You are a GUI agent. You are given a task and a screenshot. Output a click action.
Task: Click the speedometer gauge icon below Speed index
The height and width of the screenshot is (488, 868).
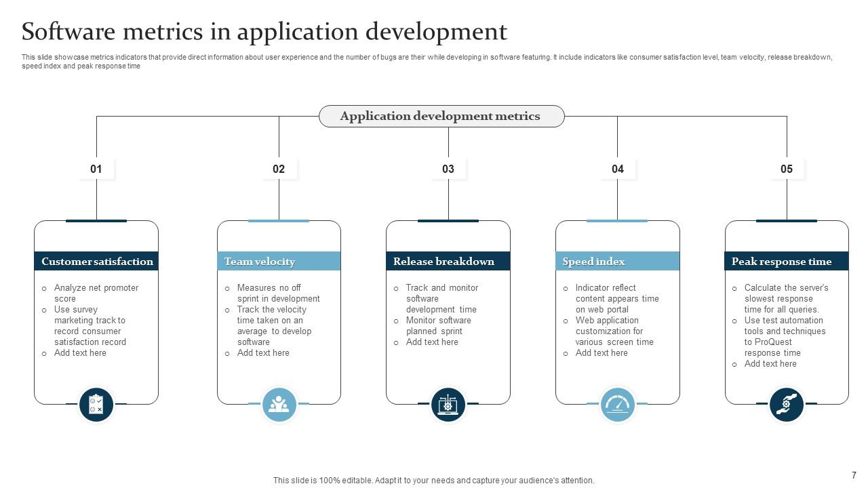617,405
